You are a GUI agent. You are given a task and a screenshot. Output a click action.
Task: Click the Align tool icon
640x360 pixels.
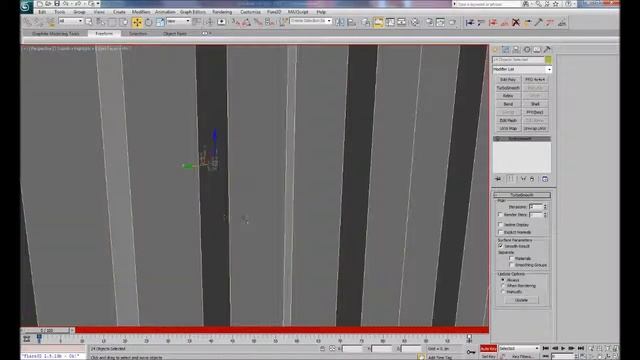coord(351,22)
